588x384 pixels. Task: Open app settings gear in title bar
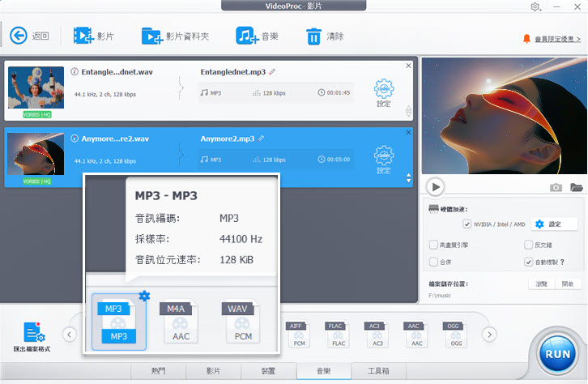tap(535, 6)
